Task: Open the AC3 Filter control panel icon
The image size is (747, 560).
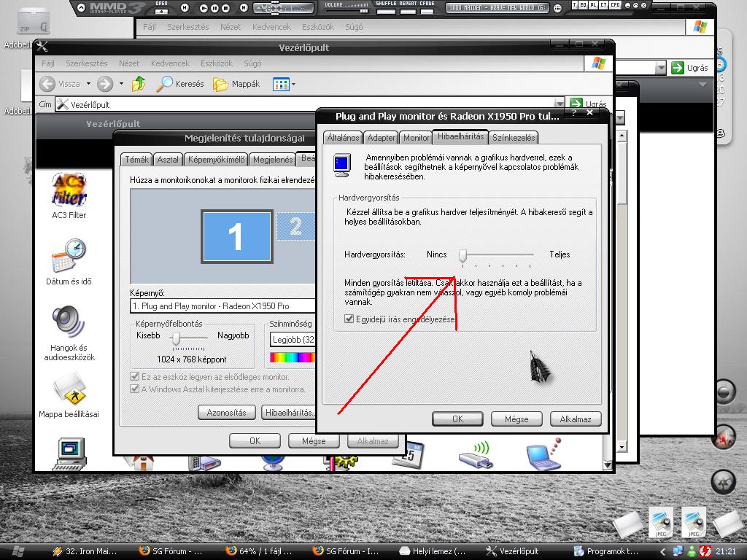Action: [69, 191]
